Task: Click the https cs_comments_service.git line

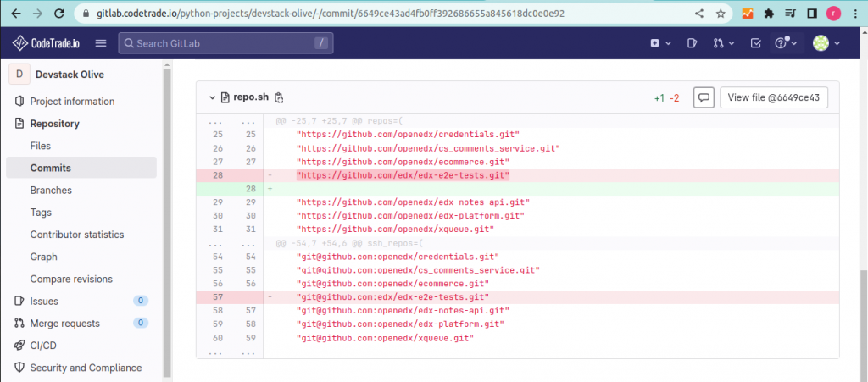Action: pos(428,148)
